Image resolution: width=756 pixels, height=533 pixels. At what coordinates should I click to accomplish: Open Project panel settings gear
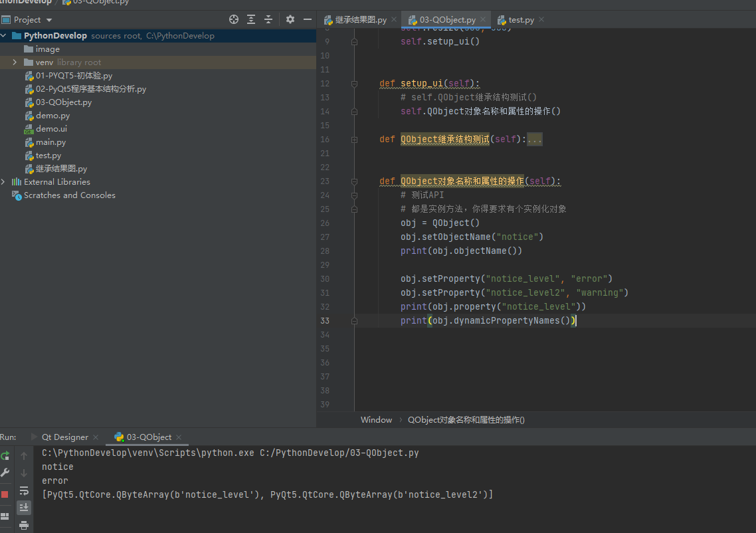(290, 20)
